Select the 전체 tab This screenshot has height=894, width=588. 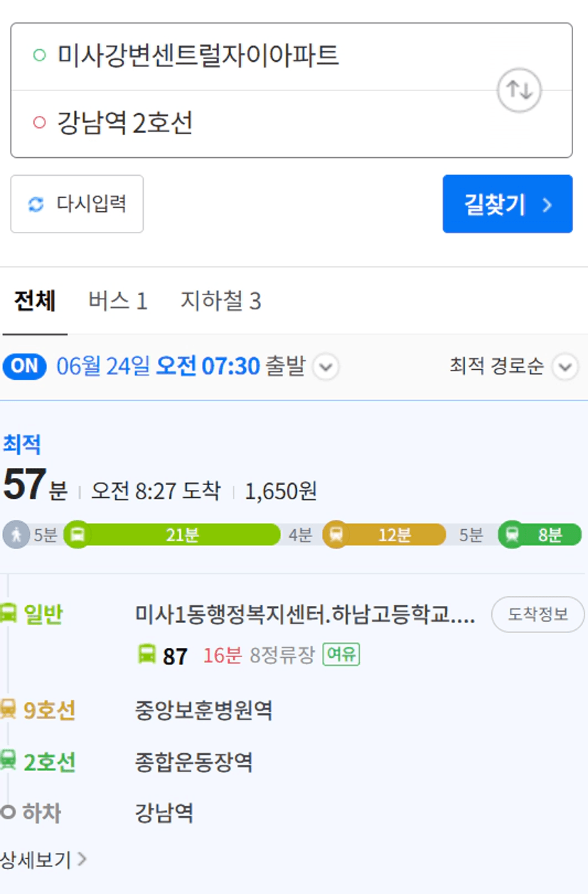35,302
